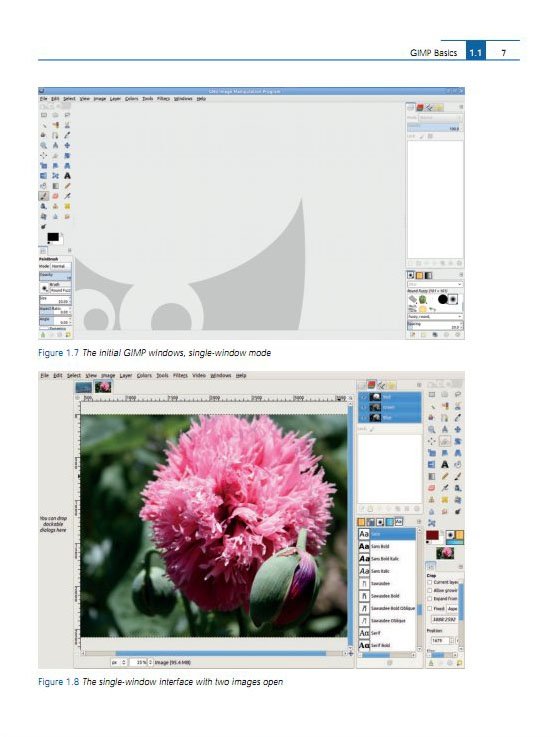Image resolution: width=557 pixels, height=737 pixels.
Task: Toggle visibility eye of the red channel
Action: coord(363,397)
